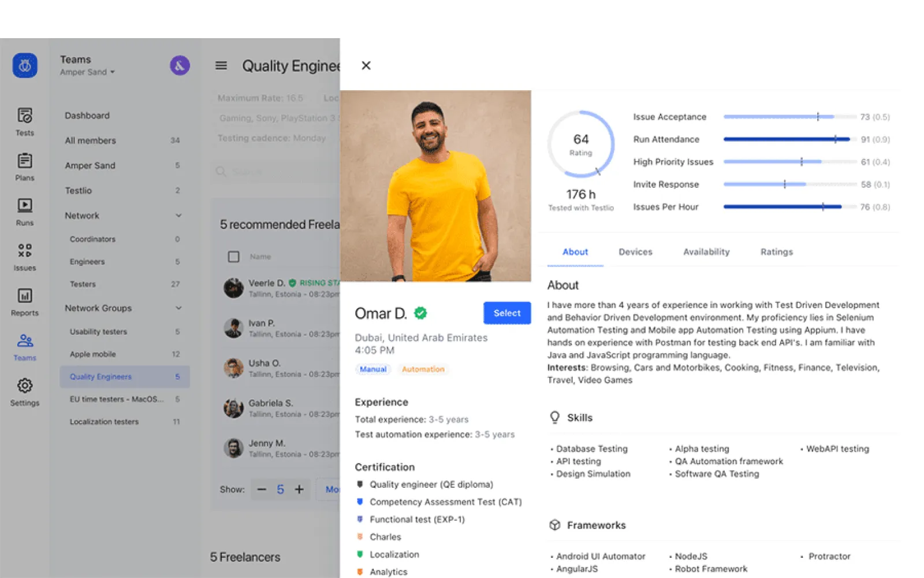Click the search magnifier icon
Screen dimensions: 924x578
[x=221, y=172]
